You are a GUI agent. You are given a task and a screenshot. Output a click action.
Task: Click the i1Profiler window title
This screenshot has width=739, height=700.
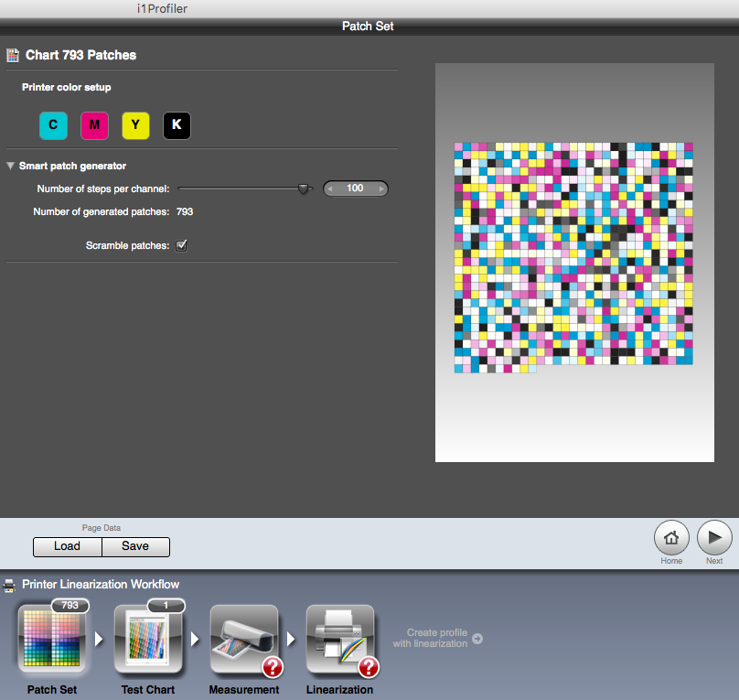(x=162, y=8)
